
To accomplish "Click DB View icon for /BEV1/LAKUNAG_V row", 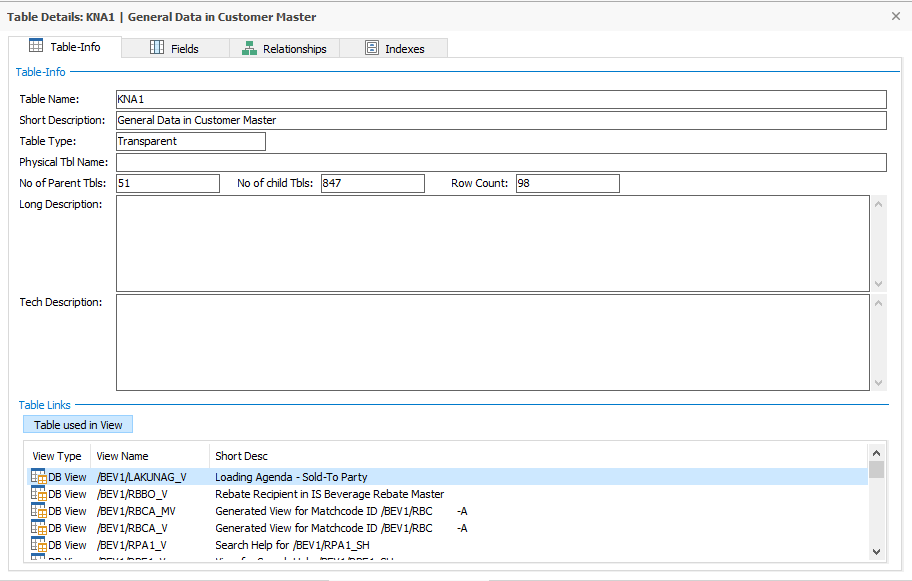I will [x=38, y=476].
